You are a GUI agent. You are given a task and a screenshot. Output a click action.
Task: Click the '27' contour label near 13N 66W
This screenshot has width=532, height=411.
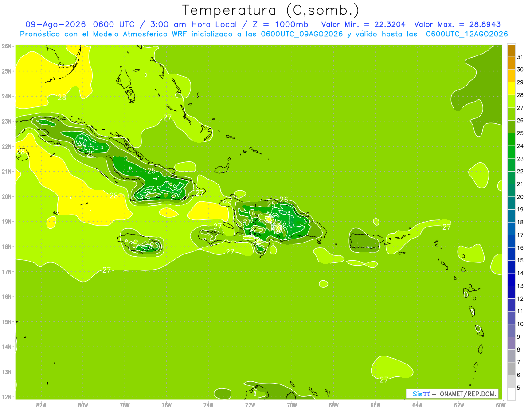point(384,380)
